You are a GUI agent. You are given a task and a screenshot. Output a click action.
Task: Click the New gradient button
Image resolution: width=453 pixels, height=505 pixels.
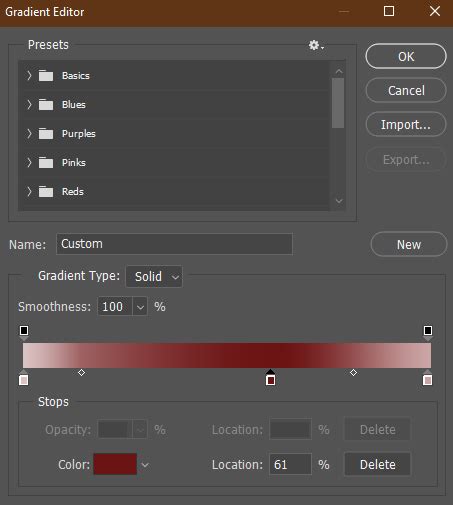[409, 244]
